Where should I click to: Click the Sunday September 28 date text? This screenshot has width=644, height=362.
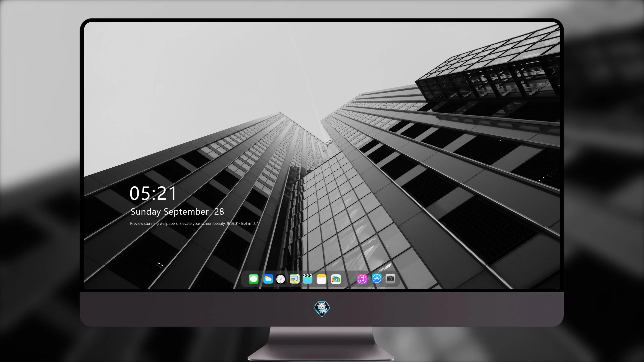(177, 212)
